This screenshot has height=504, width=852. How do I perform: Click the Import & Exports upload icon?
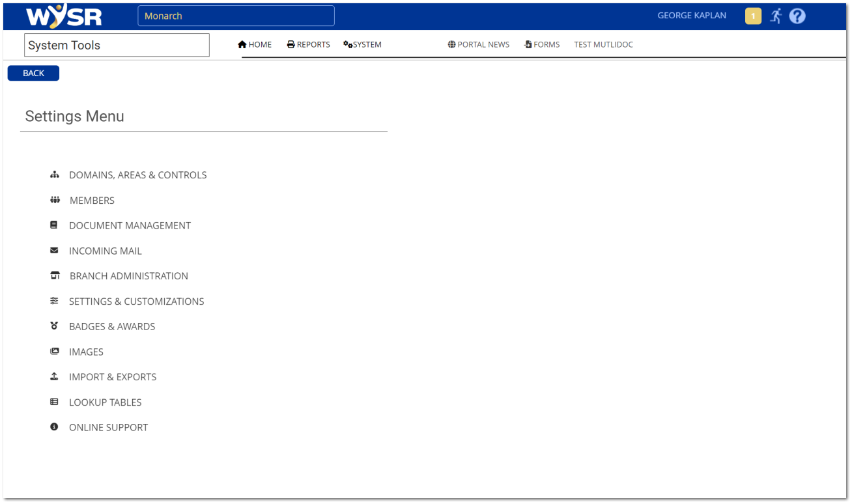[54, 376]
